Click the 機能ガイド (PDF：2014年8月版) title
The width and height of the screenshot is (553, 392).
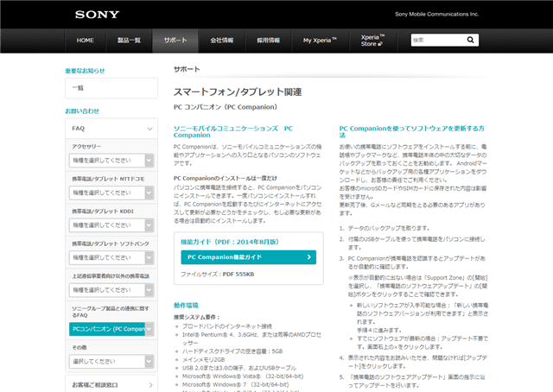point(230,242)
